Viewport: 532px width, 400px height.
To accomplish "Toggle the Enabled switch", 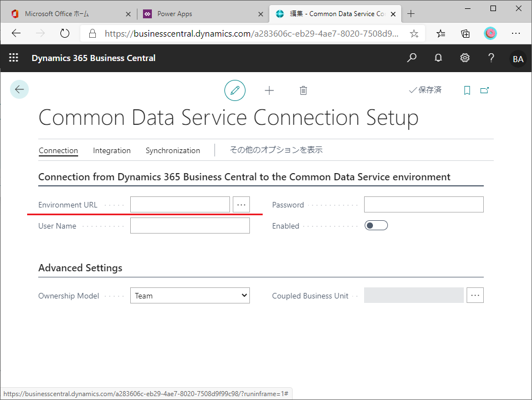I will [376, 225].
